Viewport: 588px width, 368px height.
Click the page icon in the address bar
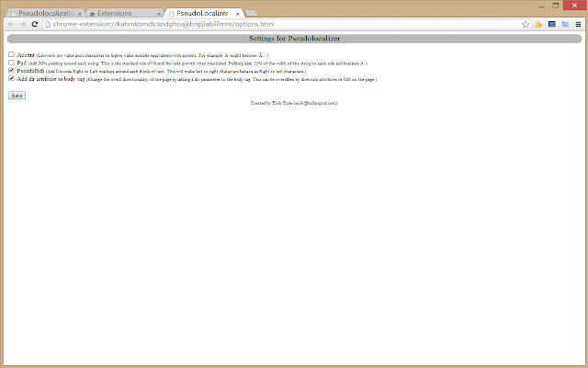pos(48,24)
